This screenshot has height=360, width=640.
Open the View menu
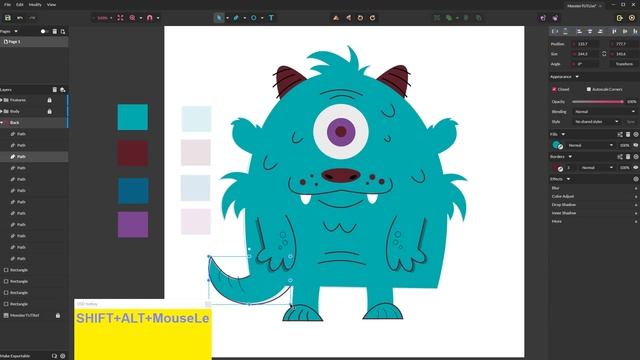tap(51, 5)
